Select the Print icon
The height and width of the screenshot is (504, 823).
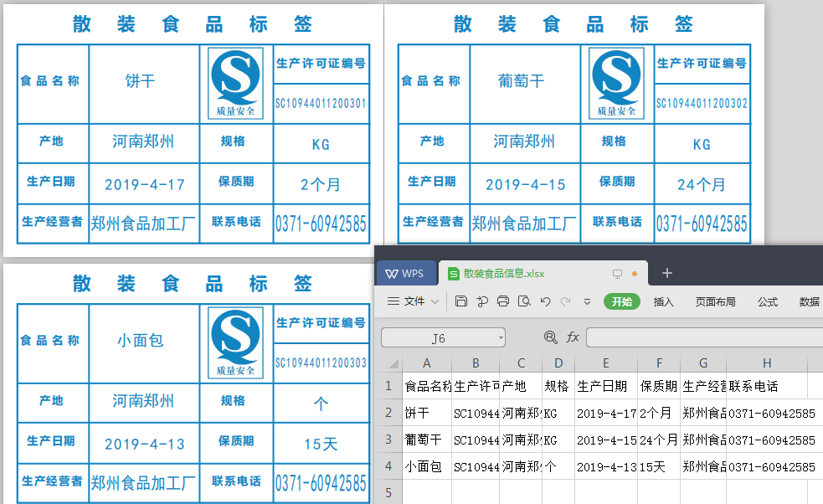[502, 302]
